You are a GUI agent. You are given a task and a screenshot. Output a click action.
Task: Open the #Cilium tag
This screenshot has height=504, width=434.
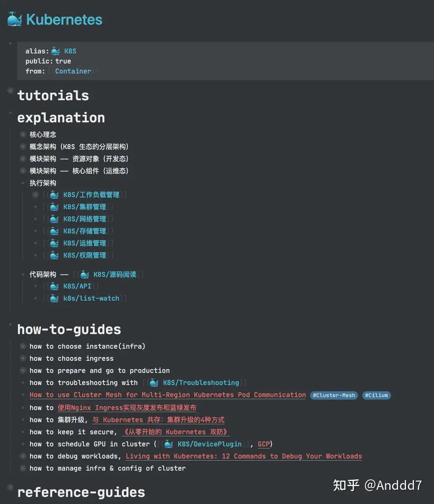376,395
